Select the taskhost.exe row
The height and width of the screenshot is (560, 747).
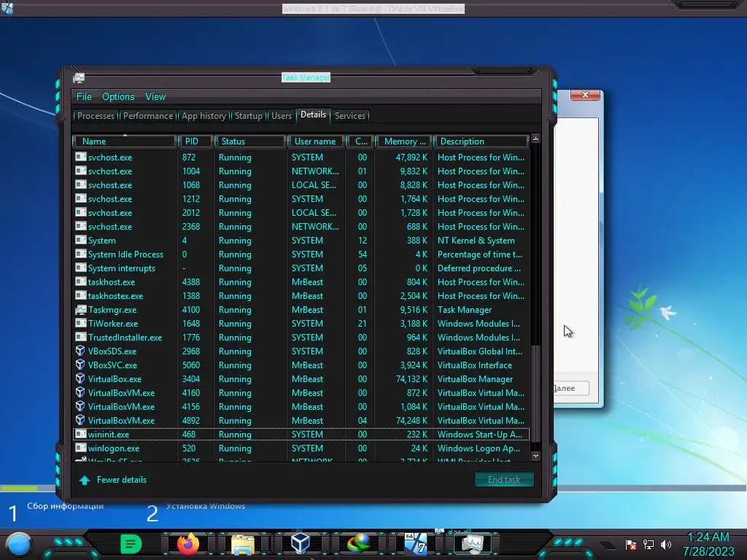301,282
